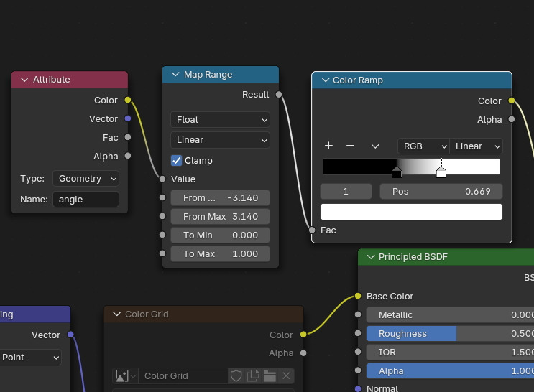Screen dimensions: 534x392
Task: Click the Metallic 0.000 slider
Action: (x=450, y=315)
